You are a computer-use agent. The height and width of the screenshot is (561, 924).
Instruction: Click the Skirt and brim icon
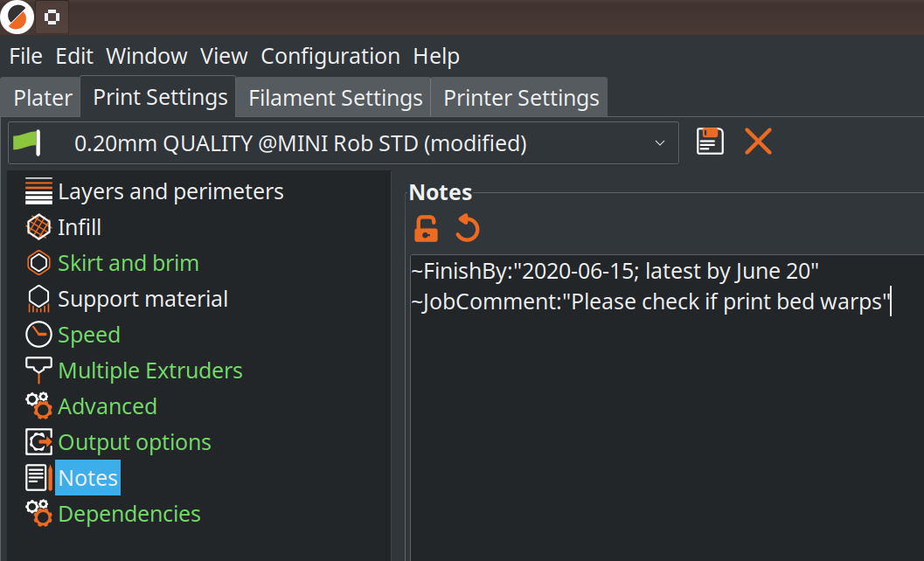click(x=38, y=263)
